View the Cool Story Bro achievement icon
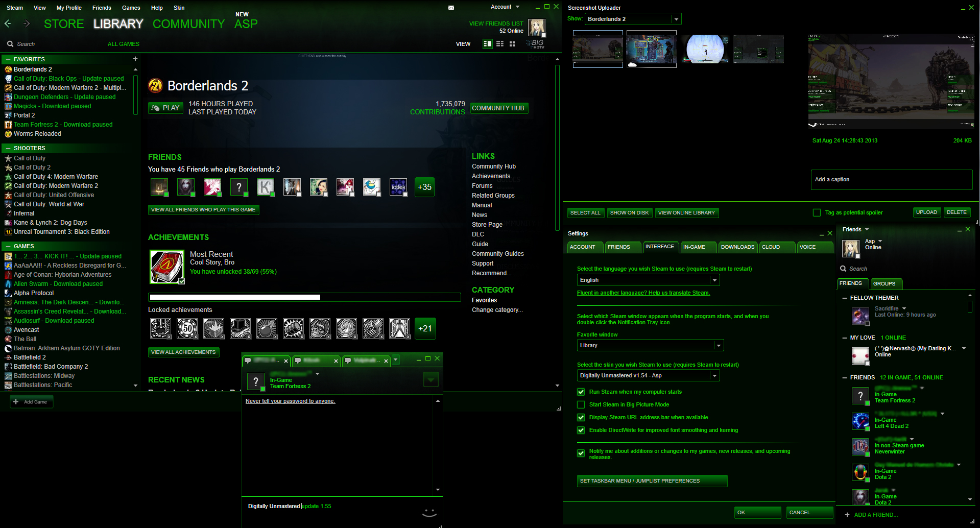 (x=167, y=267)
